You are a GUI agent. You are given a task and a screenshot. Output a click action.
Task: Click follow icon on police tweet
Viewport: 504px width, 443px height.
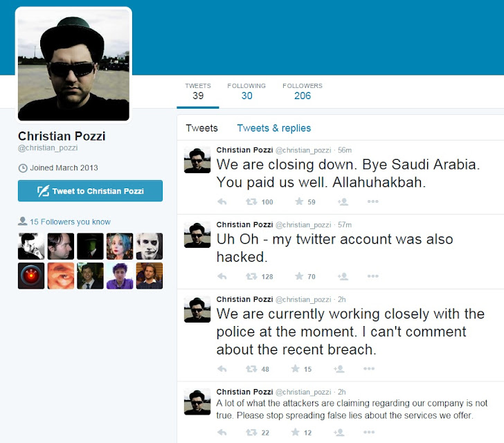[x=339, y=369]
